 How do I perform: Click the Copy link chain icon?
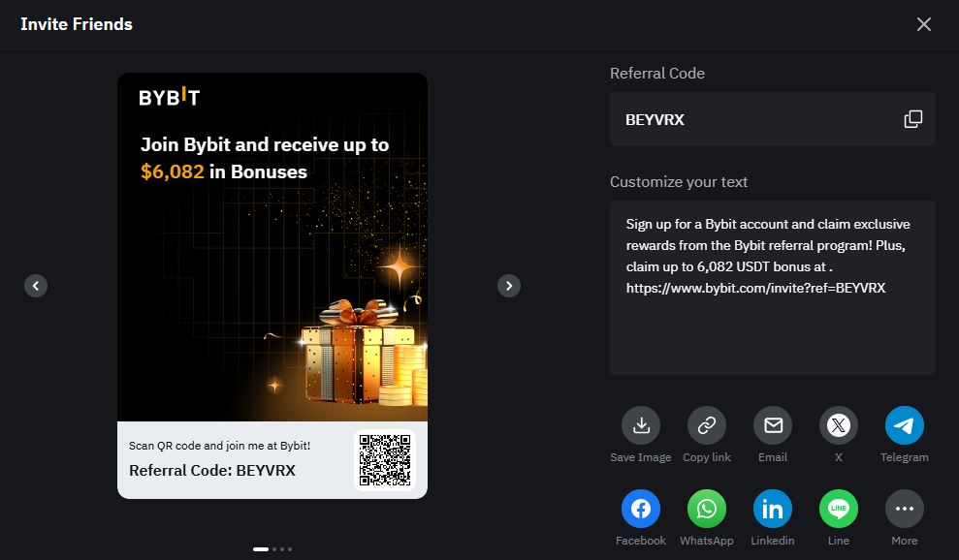[707, 425]
